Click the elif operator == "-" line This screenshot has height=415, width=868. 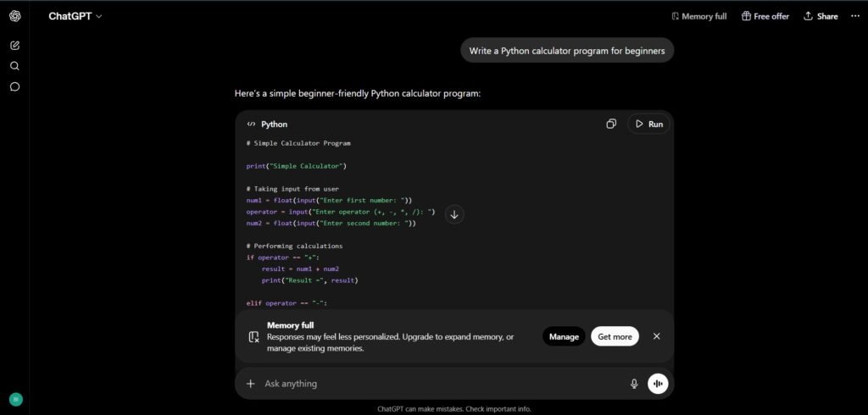[x=287, y=303]
